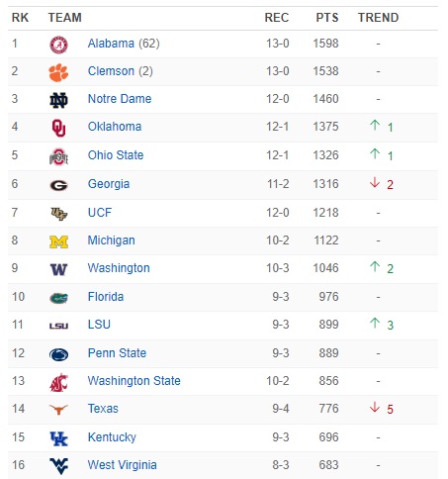Click the TREND column header
Image resolution: width=448 pixels, height=479 pixels.
coord(379,18)
